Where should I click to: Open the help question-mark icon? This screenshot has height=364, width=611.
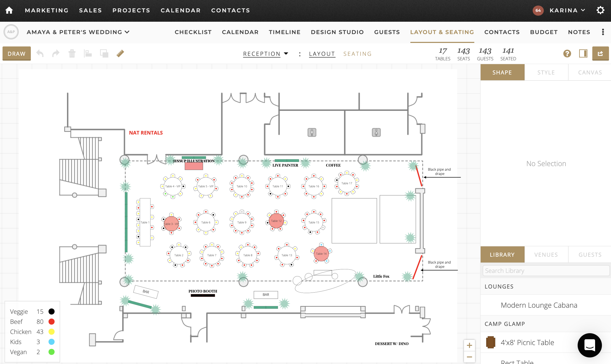pyautogui.click(x=567, y=54)
